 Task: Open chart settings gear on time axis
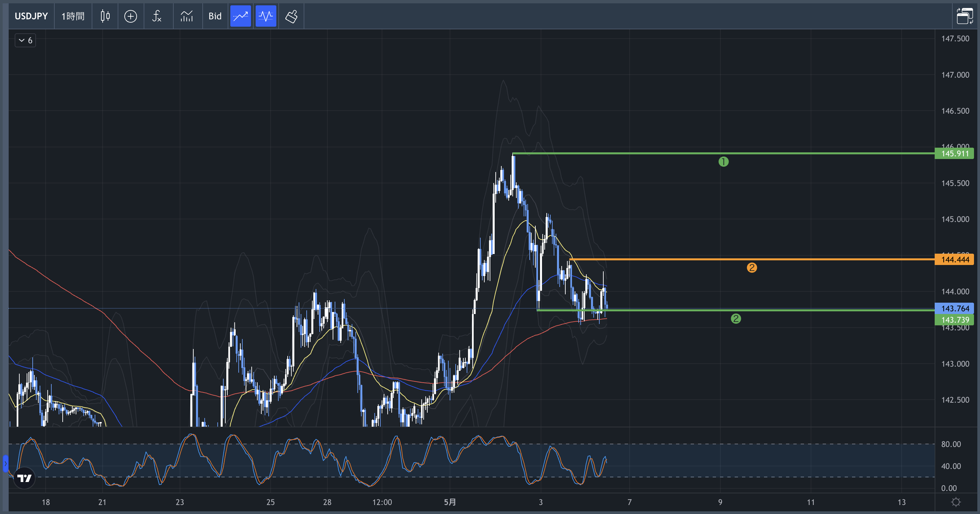click(x=956, y=502)
